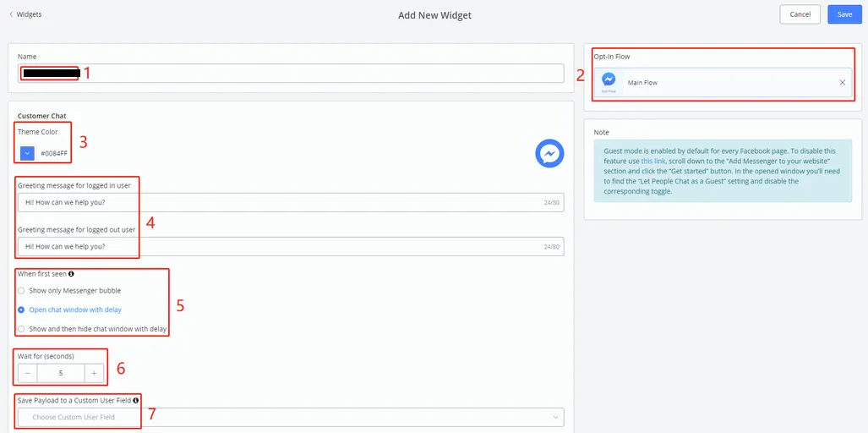Edit greeting message for logged out user
The height and width of the screenshot is (433, 868).
click(x=291, y=246)
